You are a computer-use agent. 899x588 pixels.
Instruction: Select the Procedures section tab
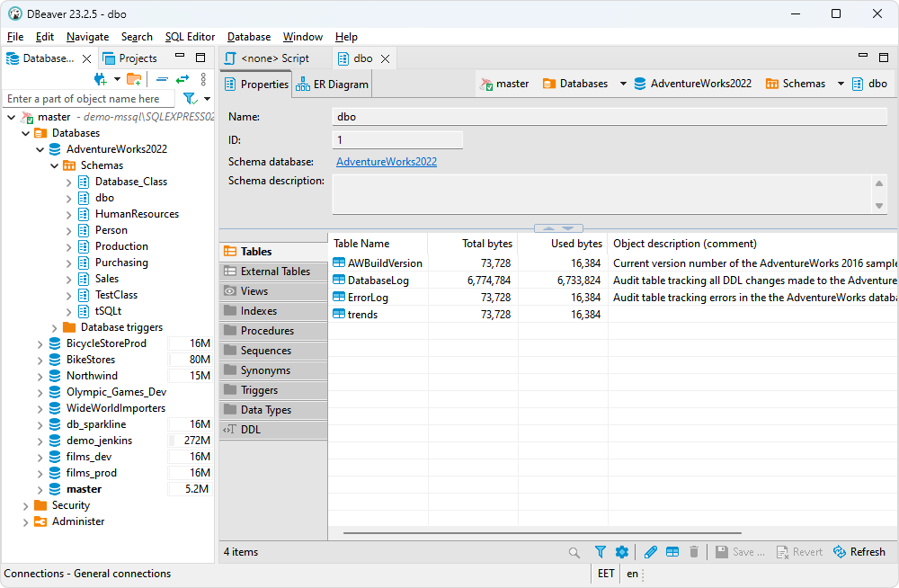coord(273,331)
